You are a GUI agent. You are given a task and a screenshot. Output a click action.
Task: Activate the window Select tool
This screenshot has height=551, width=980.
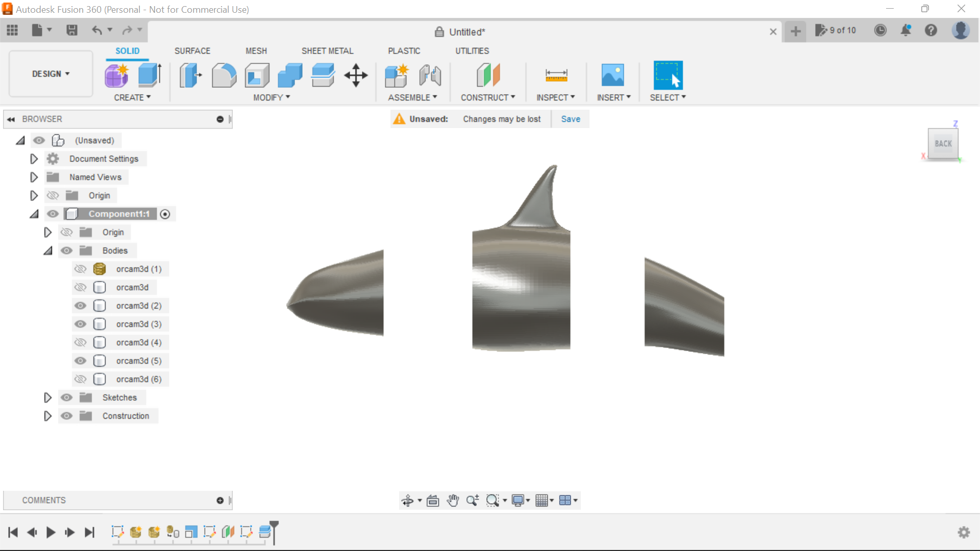coord(668,75)
